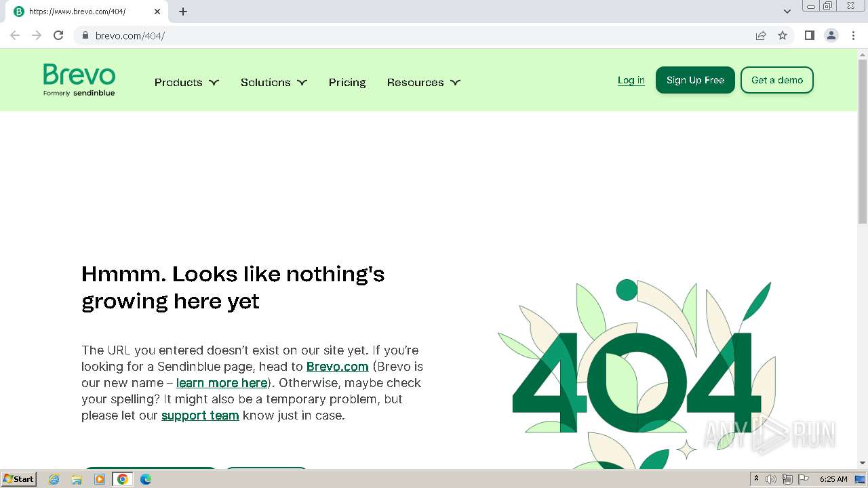Click the Brevo logo in header

pos(79,80)
